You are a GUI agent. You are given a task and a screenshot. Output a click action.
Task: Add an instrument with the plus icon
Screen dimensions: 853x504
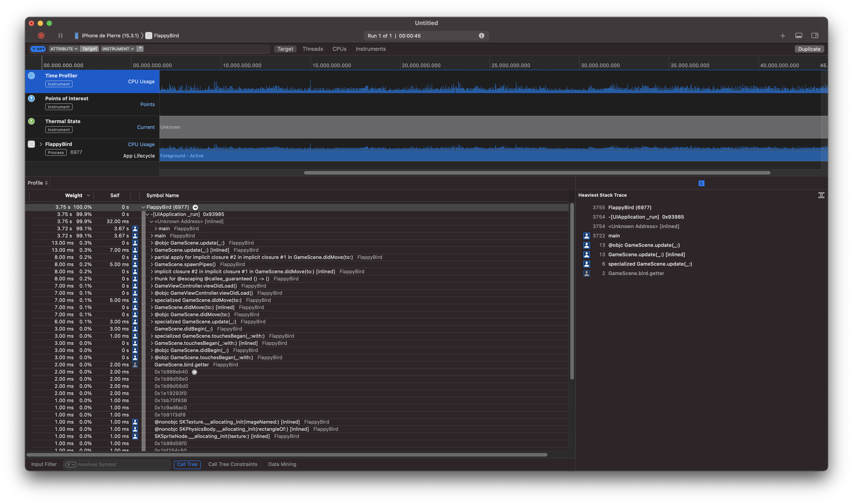[x=783, y=36]
